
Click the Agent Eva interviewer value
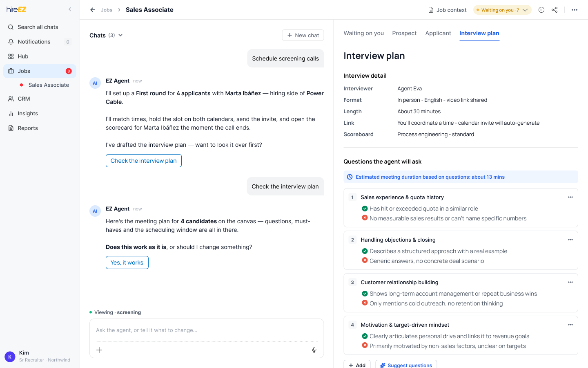[410, 88]
